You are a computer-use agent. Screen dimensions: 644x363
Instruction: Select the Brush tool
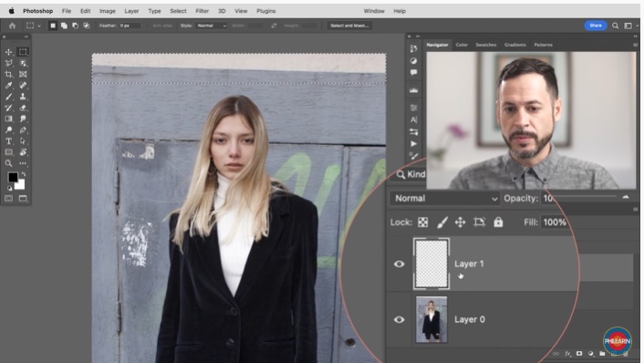(8, 97)
